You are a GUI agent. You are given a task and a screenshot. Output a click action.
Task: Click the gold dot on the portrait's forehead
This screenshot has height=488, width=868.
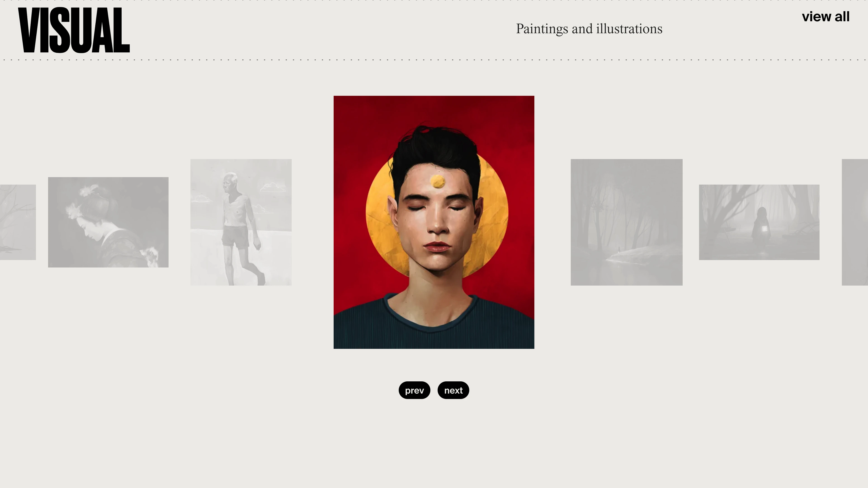point(437,181)
